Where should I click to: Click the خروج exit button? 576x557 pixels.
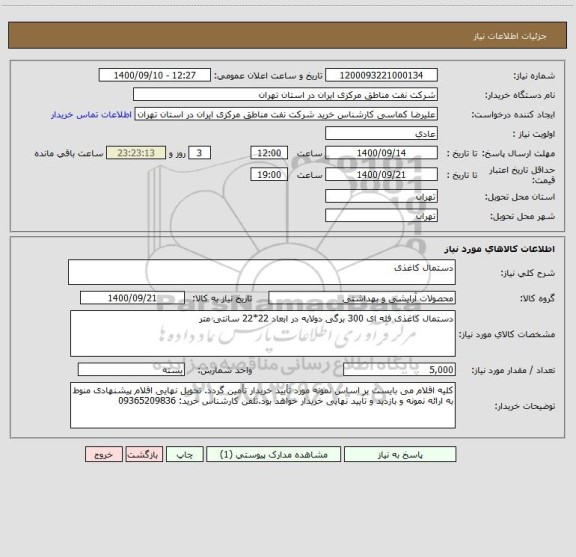[104, 454]
